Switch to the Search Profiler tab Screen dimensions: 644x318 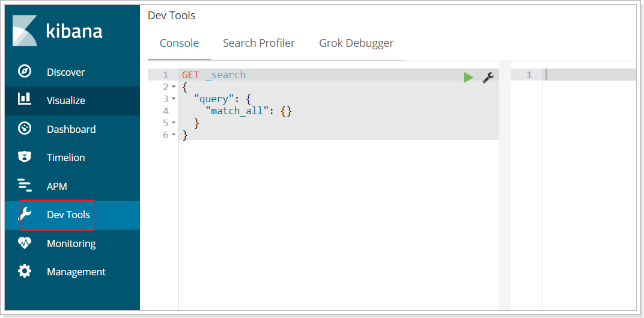259,43
